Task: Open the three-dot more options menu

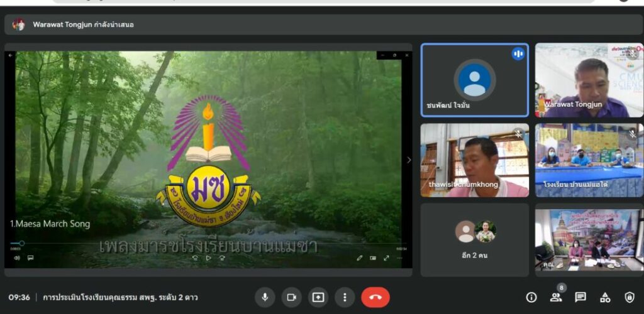Action: tap(345, 297)
